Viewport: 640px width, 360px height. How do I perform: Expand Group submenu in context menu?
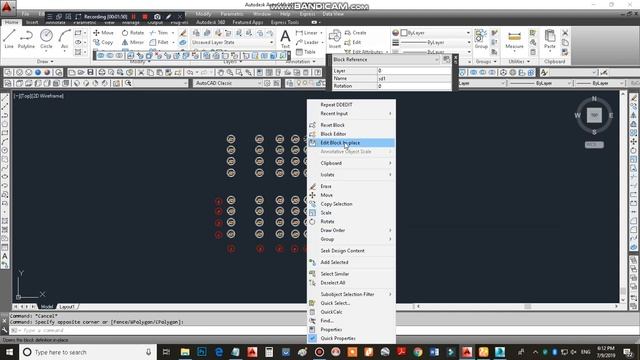pyautogui.click(x=351, y=239)
